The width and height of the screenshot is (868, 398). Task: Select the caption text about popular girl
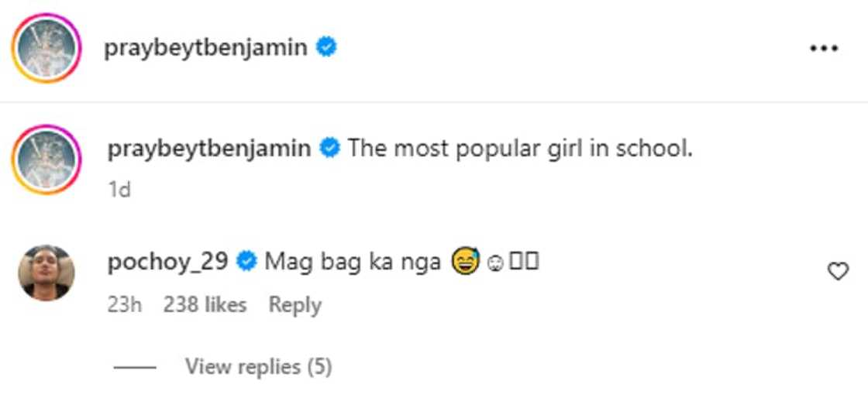click(x=519, y=147)
